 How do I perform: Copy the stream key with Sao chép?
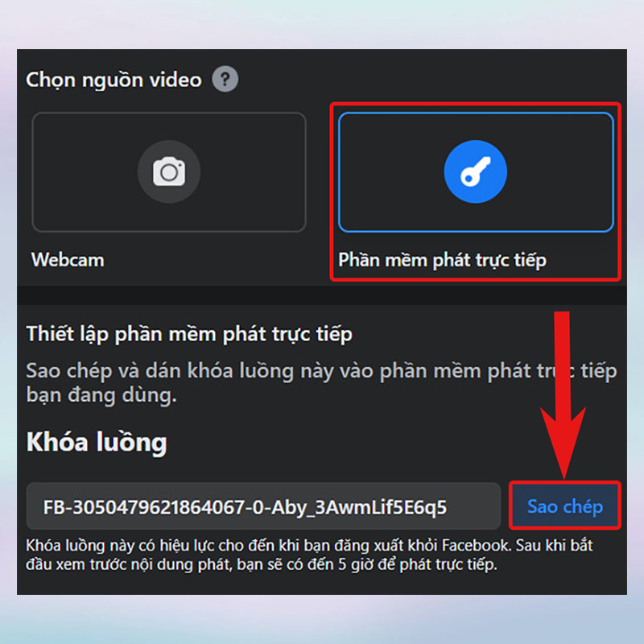pyautogui.click(x=565, y=506)
